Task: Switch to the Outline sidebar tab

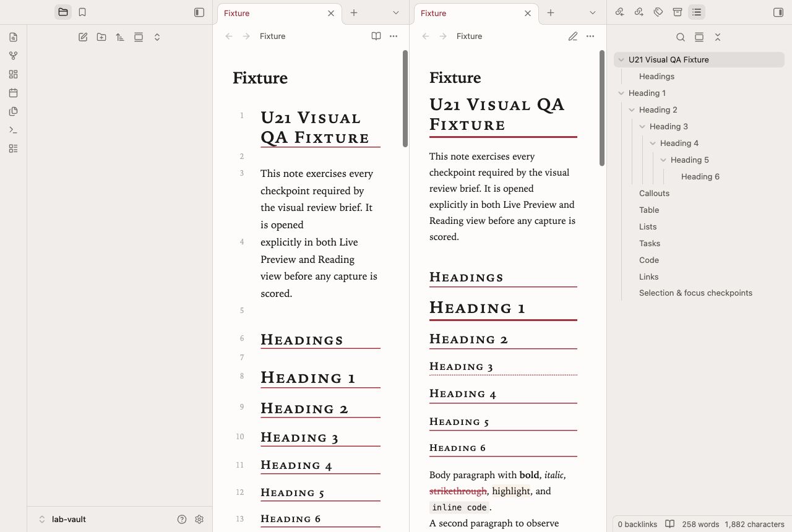Action: coord(697,12)
